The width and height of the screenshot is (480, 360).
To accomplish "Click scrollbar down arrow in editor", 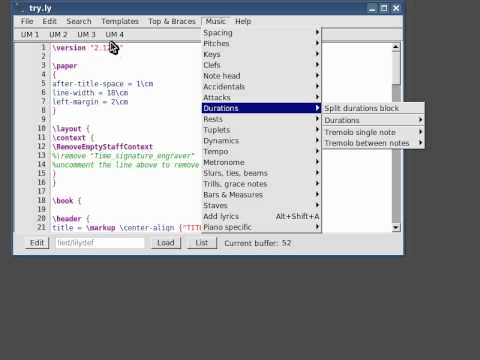I will point(396,228).
